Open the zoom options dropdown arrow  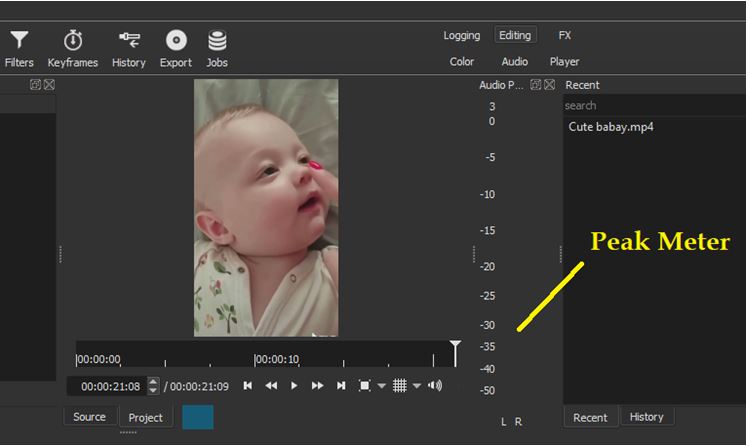381,386
